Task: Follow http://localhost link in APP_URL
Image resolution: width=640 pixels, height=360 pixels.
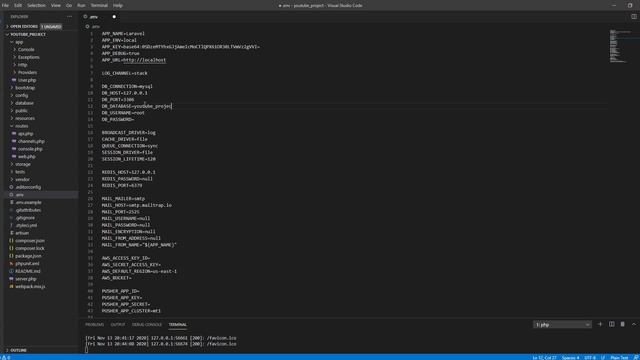Action: (144, 60)
